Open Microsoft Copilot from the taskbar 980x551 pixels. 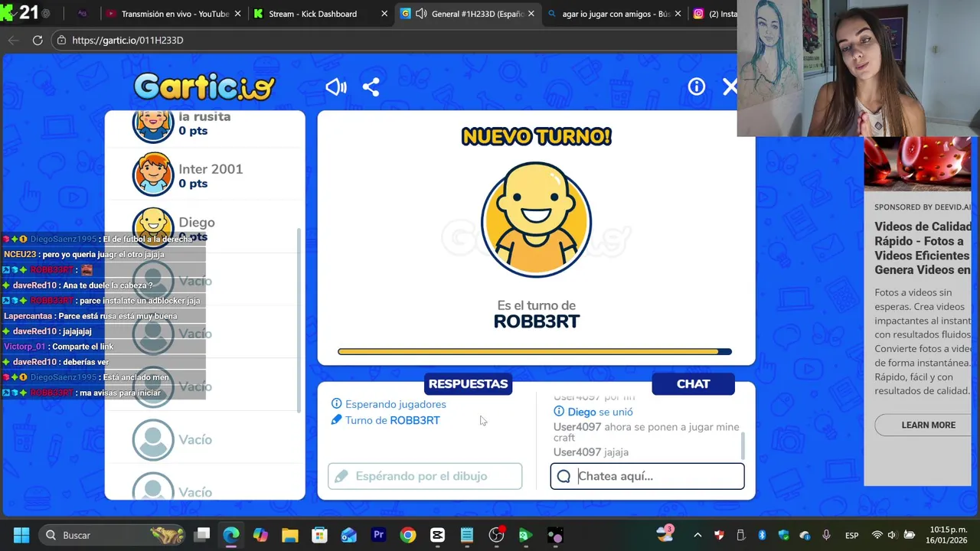(260, 535)
